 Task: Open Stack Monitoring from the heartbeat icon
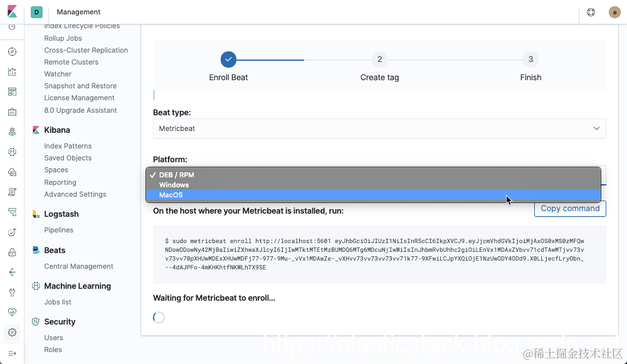click(12, 312)
